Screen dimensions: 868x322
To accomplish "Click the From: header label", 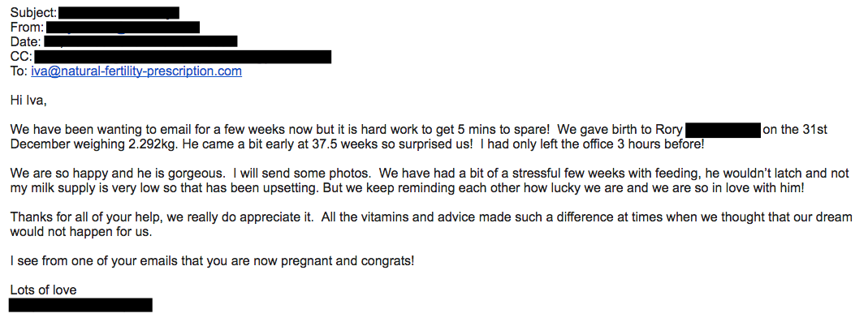I will point(27,27).
